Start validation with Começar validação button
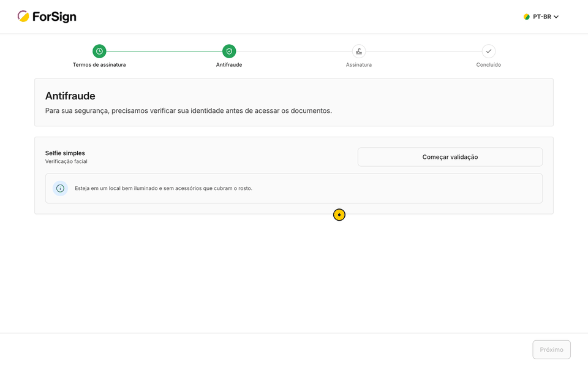Image resolution: width=588 pixels, height=366 pixels. pyautogui.click(x=450, y=157)
